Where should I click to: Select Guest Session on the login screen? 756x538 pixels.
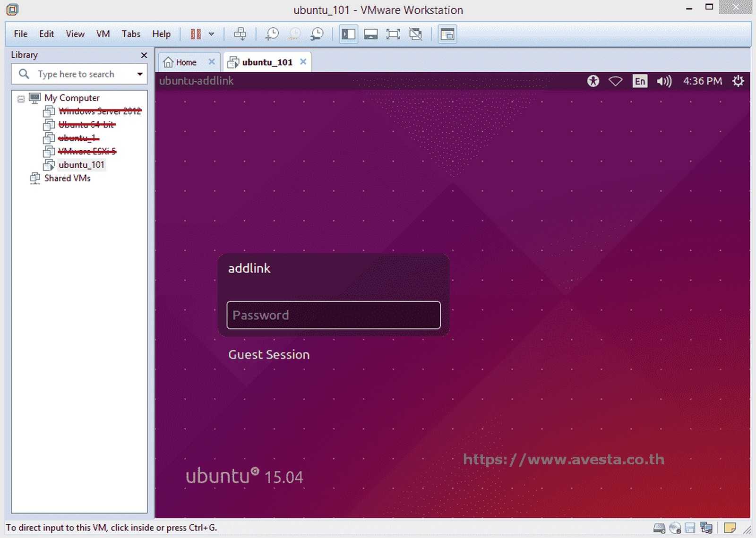click(x=268, y=354)
